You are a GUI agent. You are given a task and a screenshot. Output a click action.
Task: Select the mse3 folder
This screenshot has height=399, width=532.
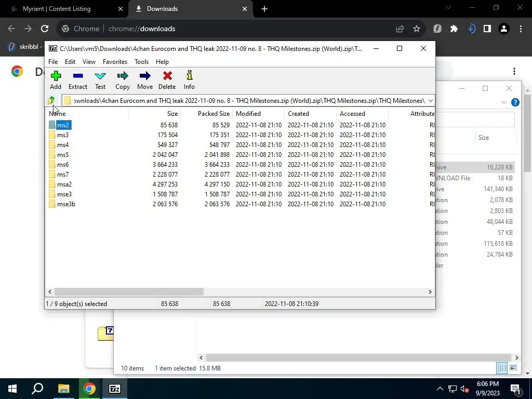click(64, 194)
